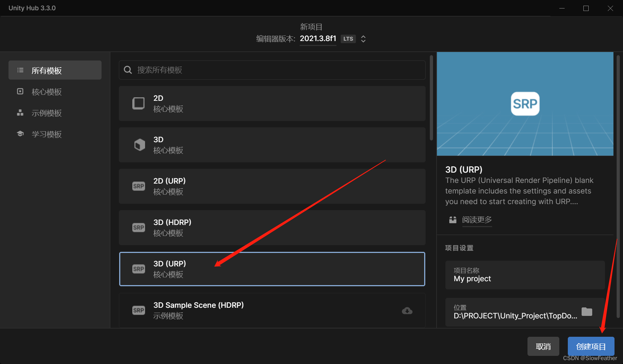The image size is (623, 364).
Task: Select the 2D (URP) template
Action: click(x=272, y=186)
